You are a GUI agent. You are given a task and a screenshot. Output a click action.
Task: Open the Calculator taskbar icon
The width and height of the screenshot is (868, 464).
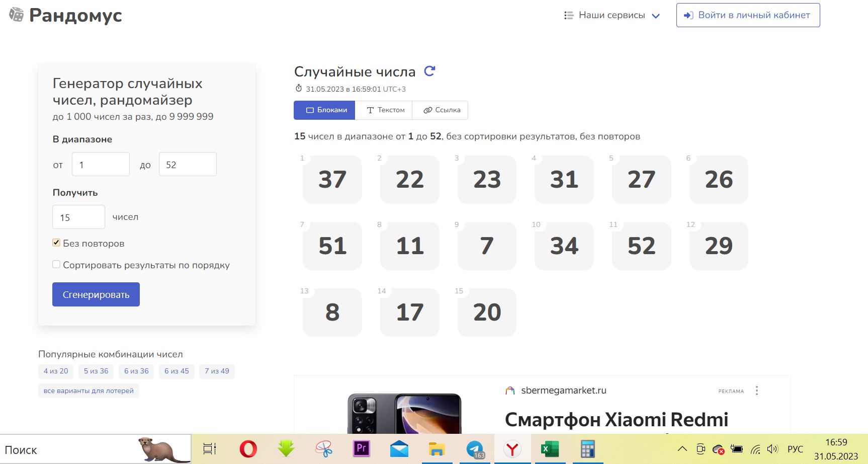(x=588, y=449)
